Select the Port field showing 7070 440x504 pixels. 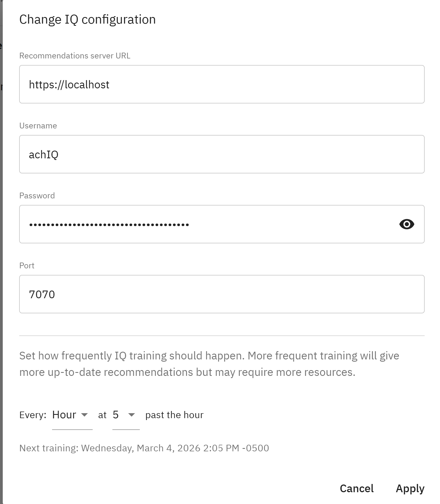(x=222, y=294)
